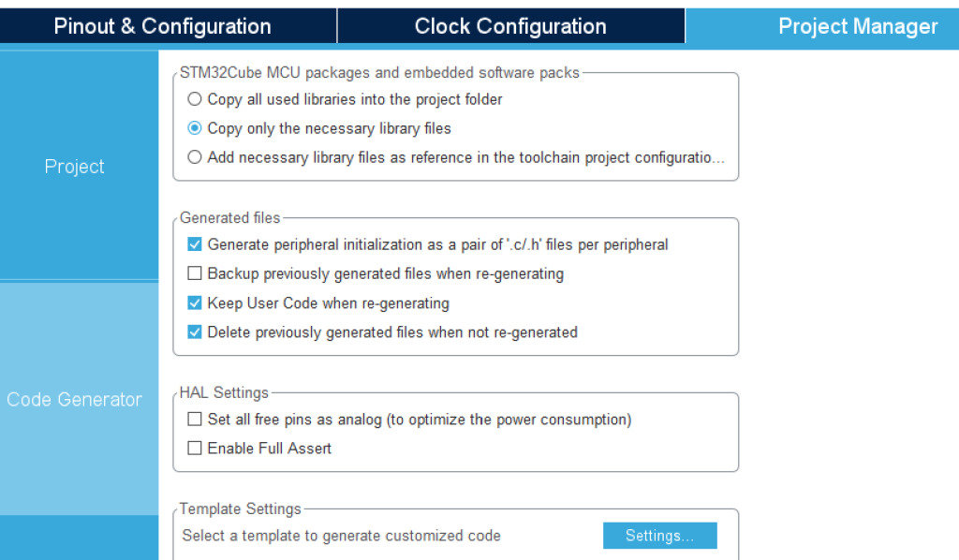
Task: Open the Clock Configuration tab
Action: [510, 26]
